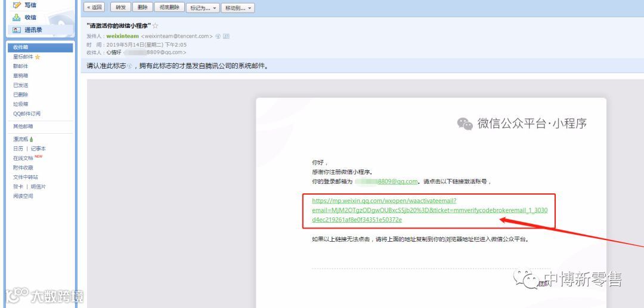Open the 草稿箱 drafts folder
644x308 pixels.
click(20, 76)
